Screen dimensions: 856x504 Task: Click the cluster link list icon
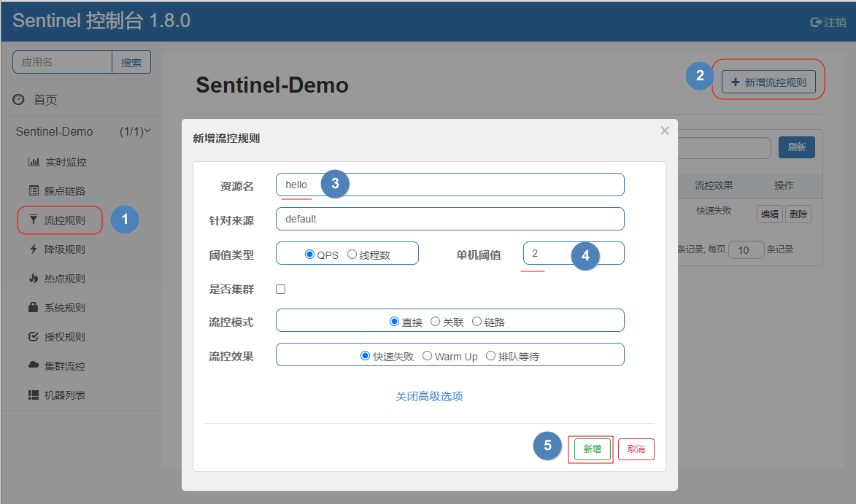(x=34, y=191)
